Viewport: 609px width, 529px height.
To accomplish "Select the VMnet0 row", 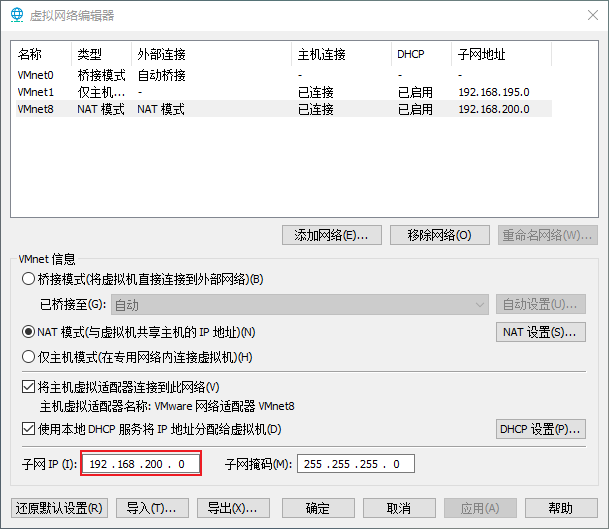I will tap(284, 75).
